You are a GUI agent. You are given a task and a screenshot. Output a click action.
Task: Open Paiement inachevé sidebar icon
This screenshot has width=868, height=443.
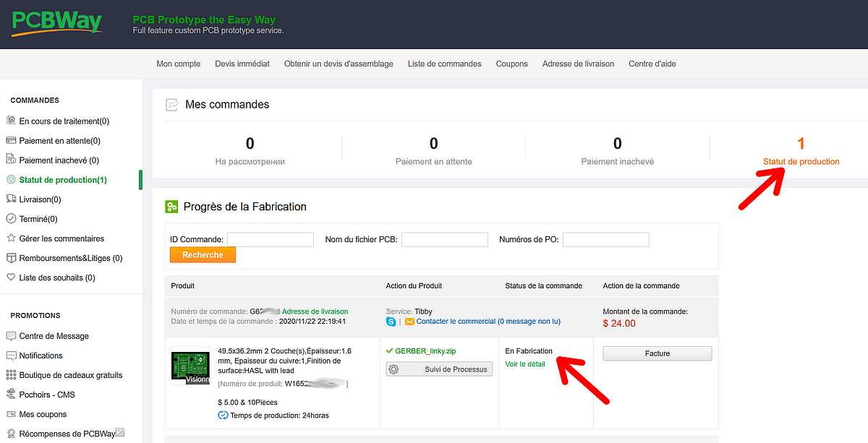pyautogui.click(x=11, y=160)
